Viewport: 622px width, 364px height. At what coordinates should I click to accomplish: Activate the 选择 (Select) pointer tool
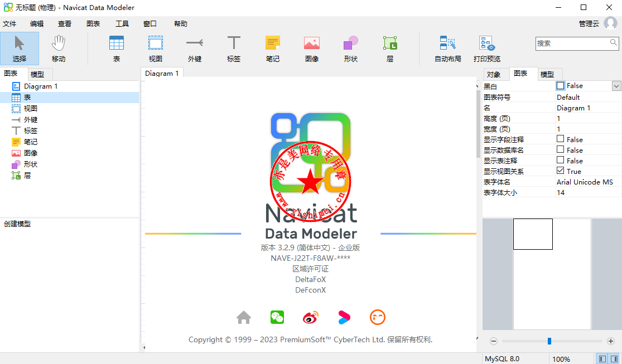(x=20, y=48)
